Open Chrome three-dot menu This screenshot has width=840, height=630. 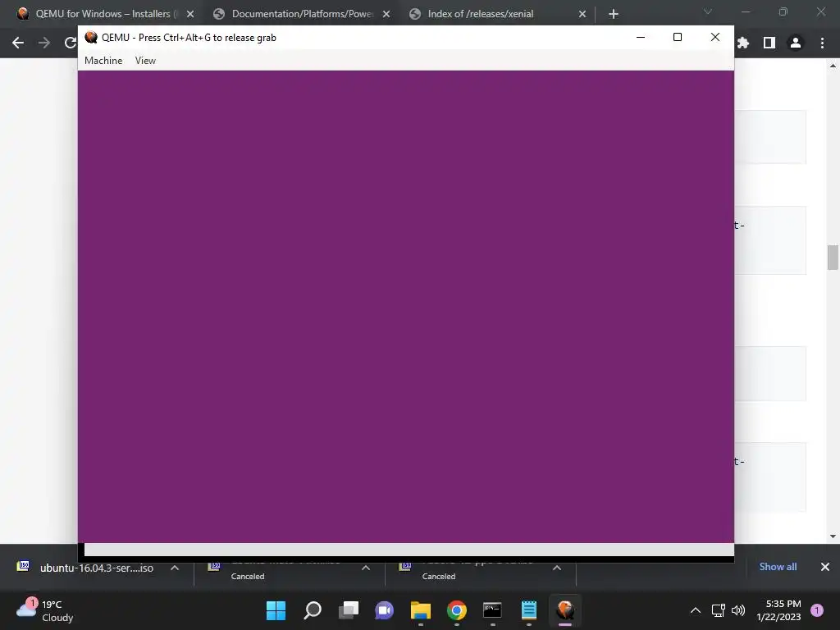pyautogui.click(x=822, y=43)
